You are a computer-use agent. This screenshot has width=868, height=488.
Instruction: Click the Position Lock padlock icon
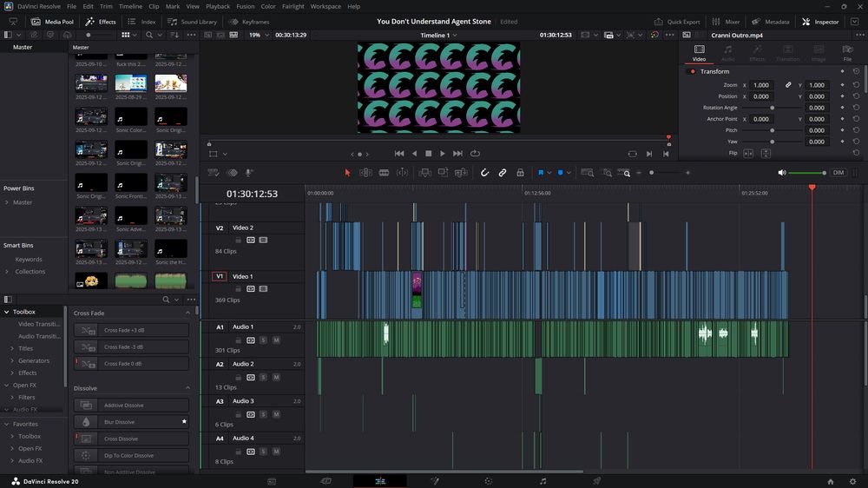point(520,173)
